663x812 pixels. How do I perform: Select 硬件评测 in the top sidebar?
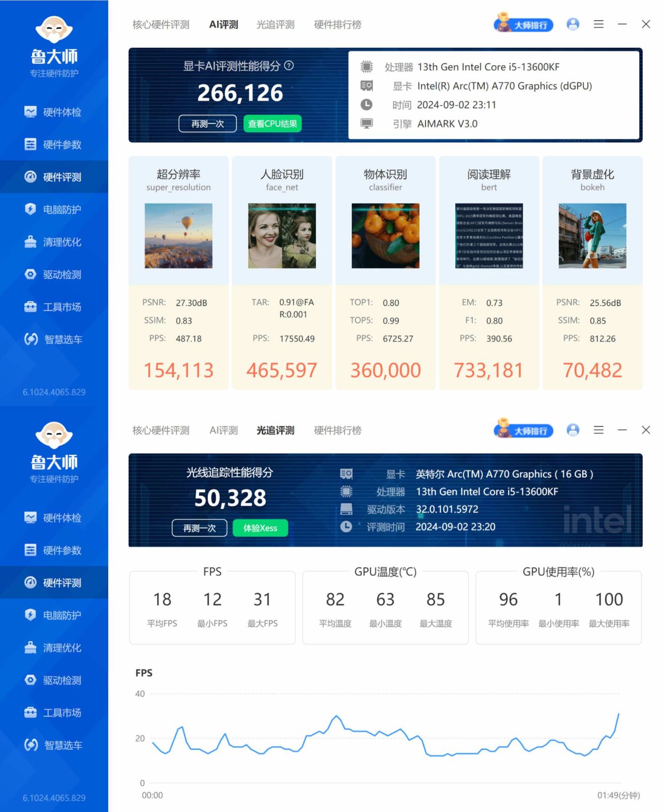pyautogui.click(x=54, y=177)
